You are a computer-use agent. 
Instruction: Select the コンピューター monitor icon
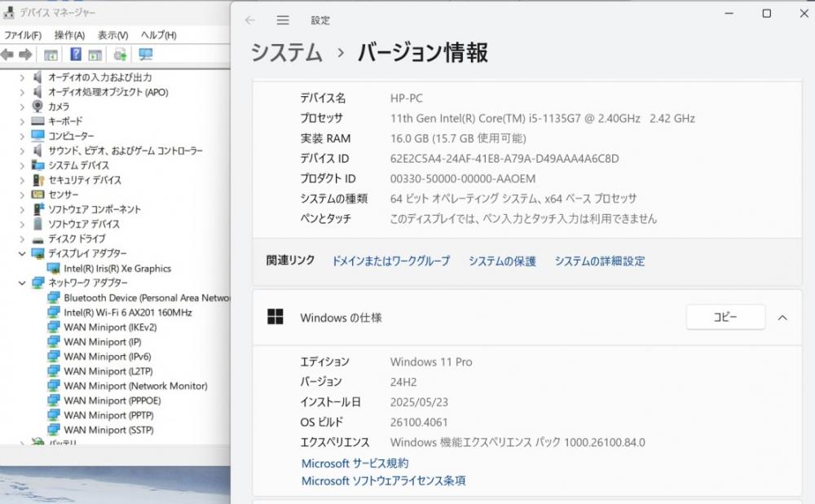click(38, 135)
